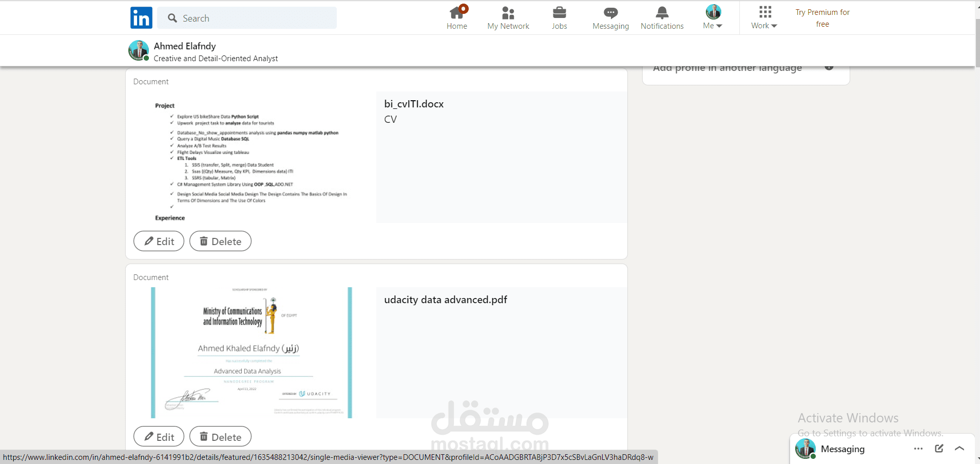Delete the bi_cvITI.docx document
This screenshot has height=464, width=980.
tap(220, 241)
